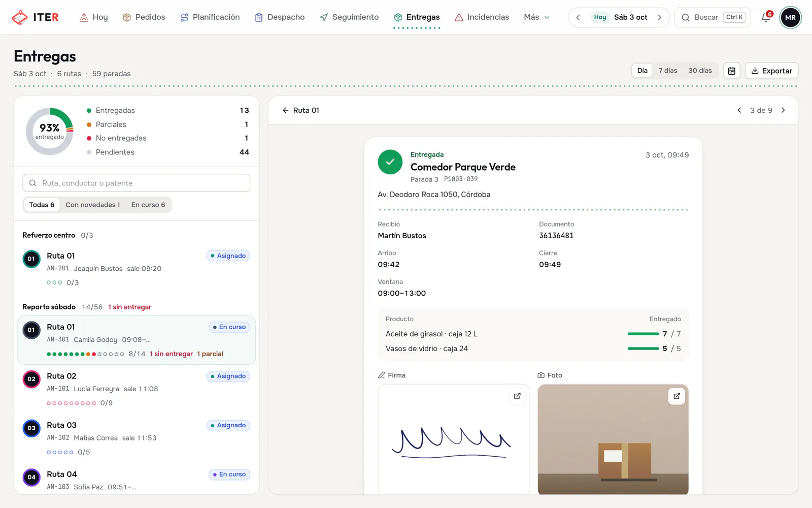Open the Planificación tab

(210, 17)
